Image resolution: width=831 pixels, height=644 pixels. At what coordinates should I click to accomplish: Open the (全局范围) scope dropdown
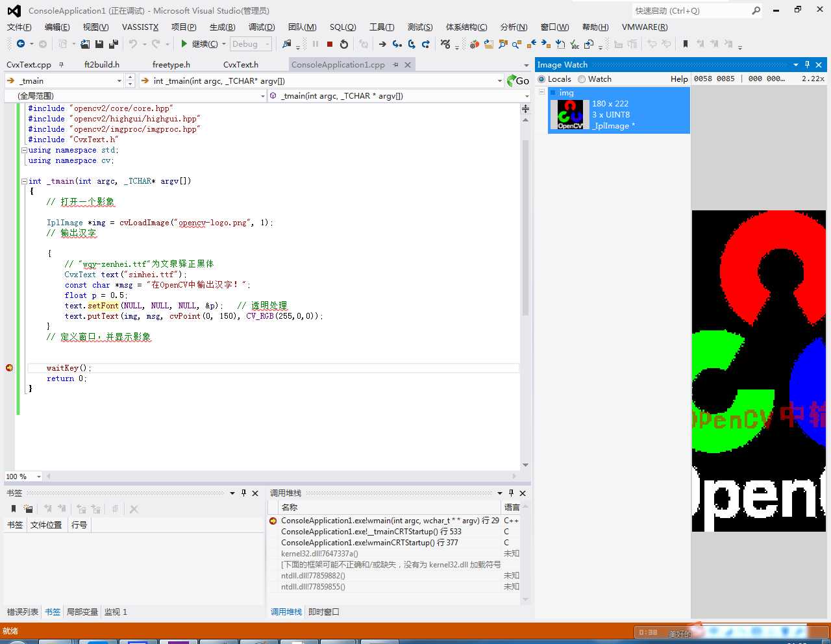click(263, 96)
